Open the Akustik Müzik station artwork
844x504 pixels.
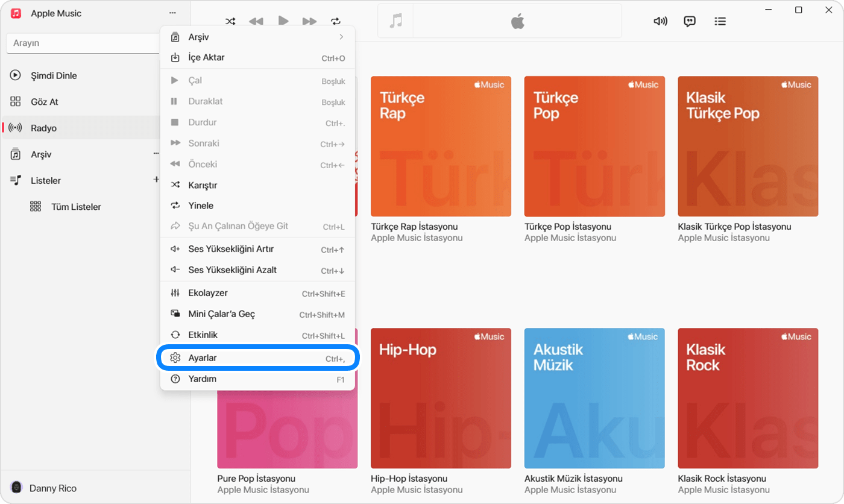click(594, 398)
